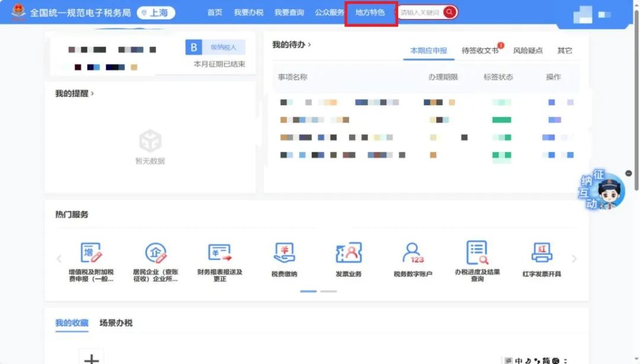Click the 请输入关键词 search input field
Screen dimensions: 640x364
coord(422,11)
